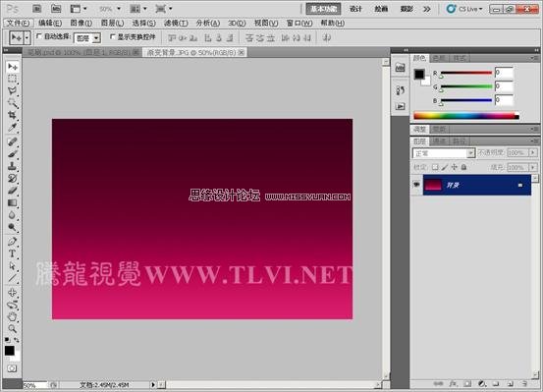Select the Hand tool
The height and width of the screenshot is (392, 543).
(x=13, y=316)
